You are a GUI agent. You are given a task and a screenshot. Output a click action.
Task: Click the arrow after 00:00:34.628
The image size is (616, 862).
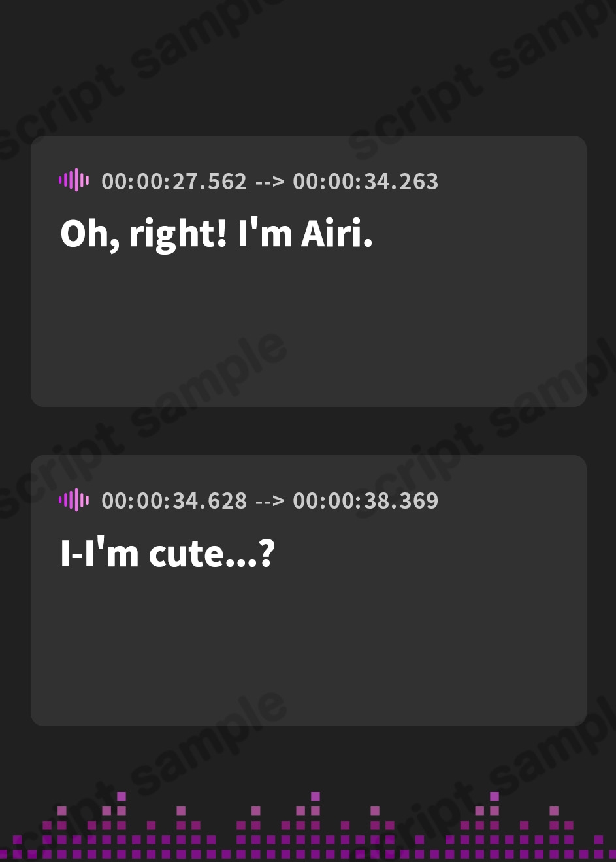(x=270, y=501)
